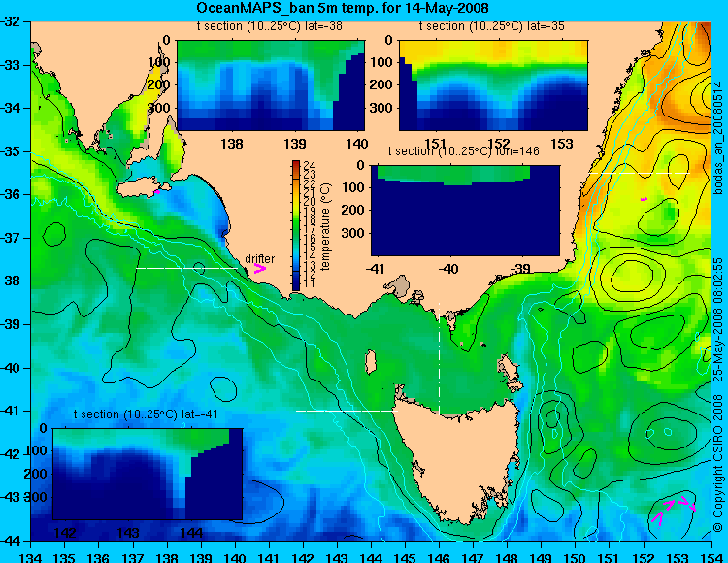Screen dimensions: 728x563
Task: Click the '24' value atop the color bar
Action: 310,165
